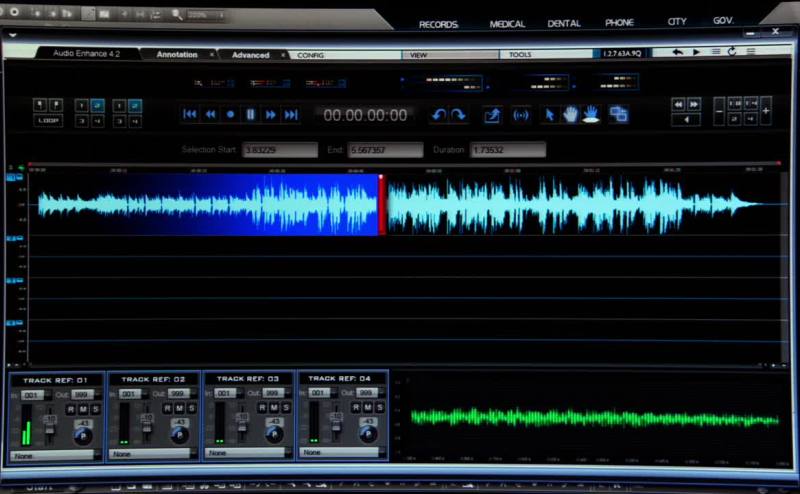
Task: Click the pause button in transport controls
Action: [250, 115]
